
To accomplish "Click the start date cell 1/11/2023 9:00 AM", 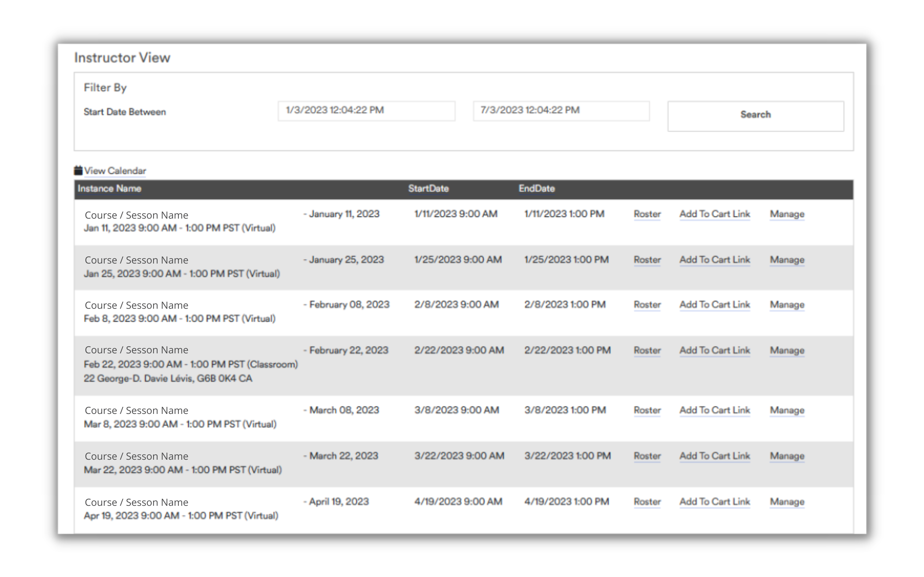I will (x=456, y=214).
